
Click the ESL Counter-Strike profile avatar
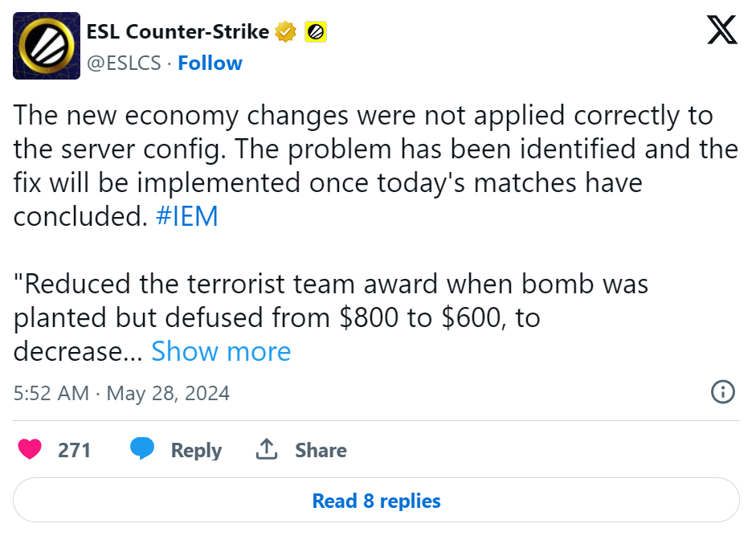(x=47, y=46)
